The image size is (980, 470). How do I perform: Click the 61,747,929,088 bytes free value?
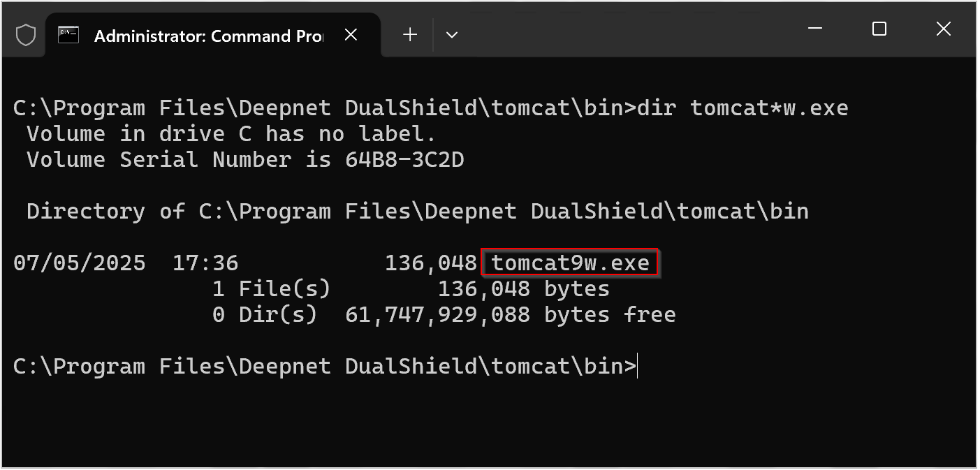point(437,315)
